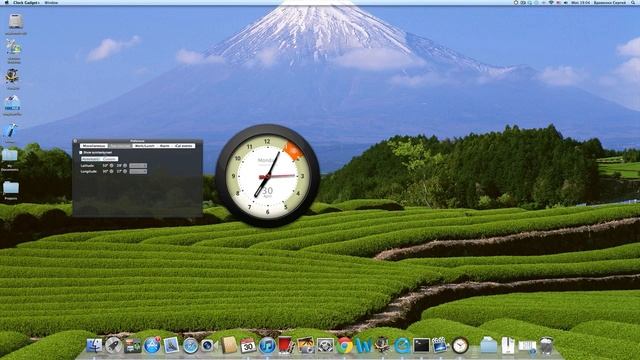Open the blue W application icon
640x360 pixels.
click(363, 346)
